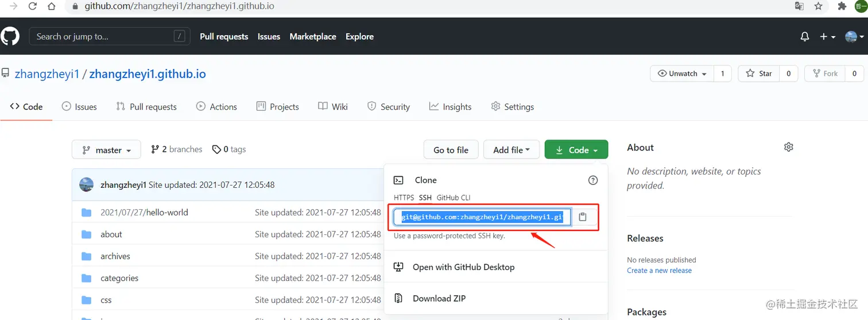Click the site padlock icon
Image resolution: width=868 pixels, height=320 pixels.
coord(75,6)
